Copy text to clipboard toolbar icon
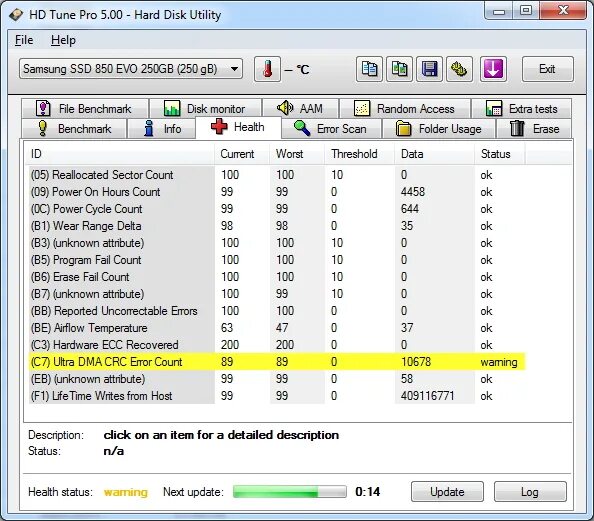The height and width of the screenshot is (521, 594). pos(369,69)
